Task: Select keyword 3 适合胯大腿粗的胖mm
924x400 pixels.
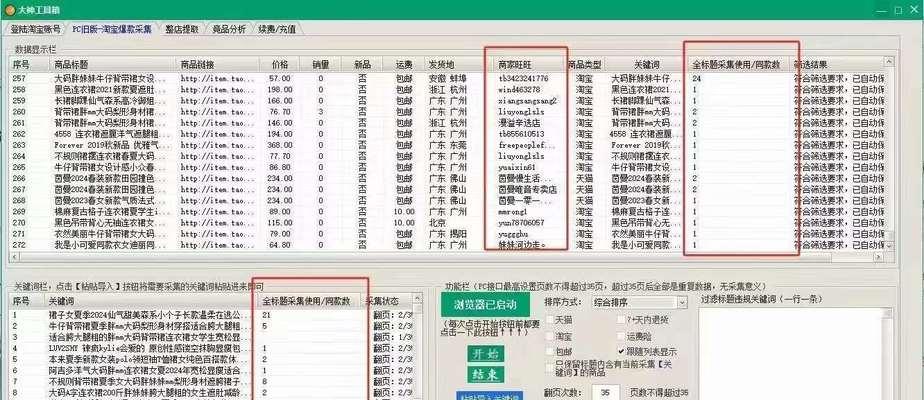Action: click(x=212, y=337)
